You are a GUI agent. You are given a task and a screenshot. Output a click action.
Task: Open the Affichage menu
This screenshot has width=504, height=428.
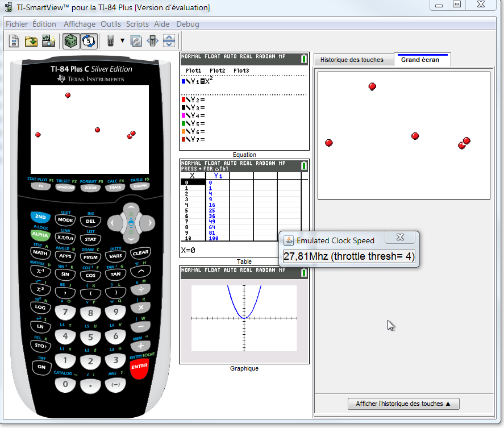point(80,24)
